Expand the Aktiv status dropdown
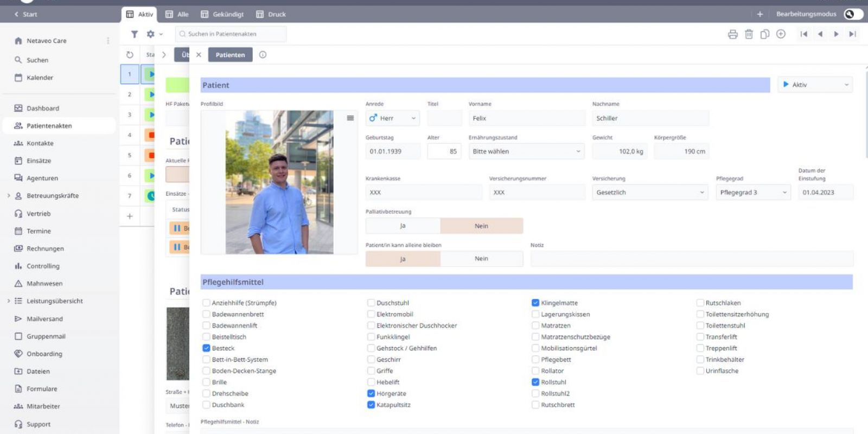 point(815,85)
